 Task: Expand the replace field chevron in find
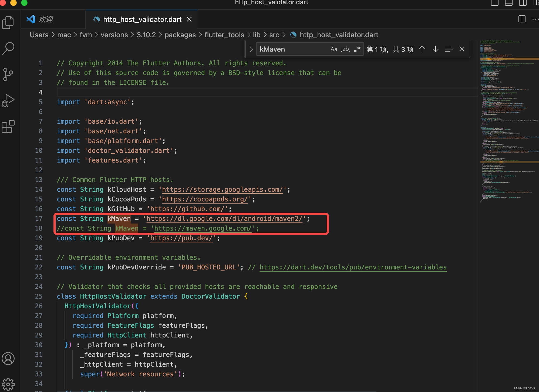click(x=251, y=49)
